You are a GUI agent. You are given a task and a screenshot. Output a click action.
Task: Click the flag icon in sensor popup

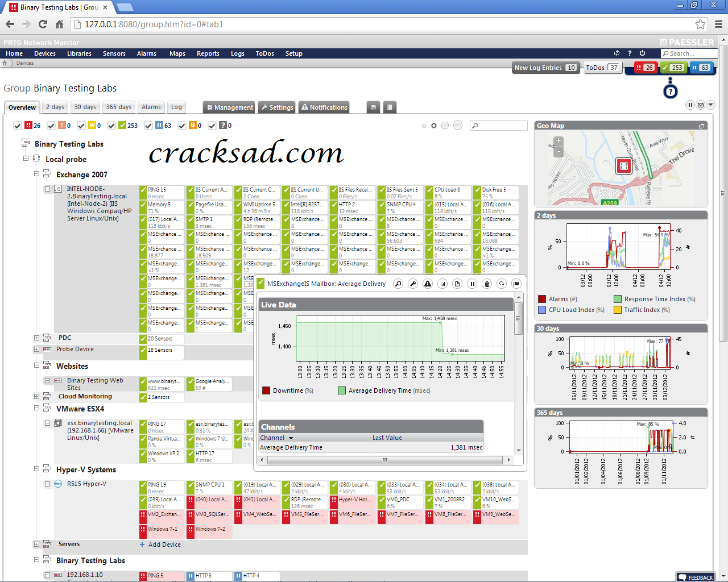click(516, 284)
